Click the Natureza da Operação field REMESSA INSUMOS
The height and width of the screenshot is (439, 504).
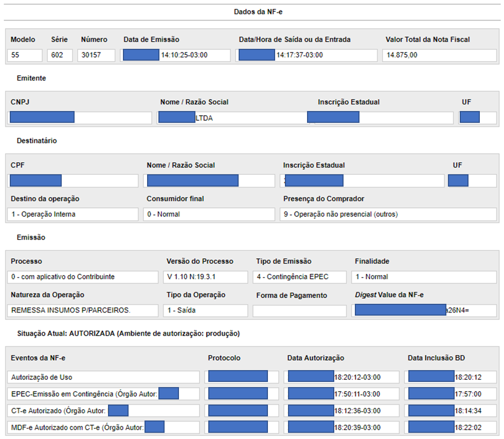pyautogui.click(x=83, y=310)
